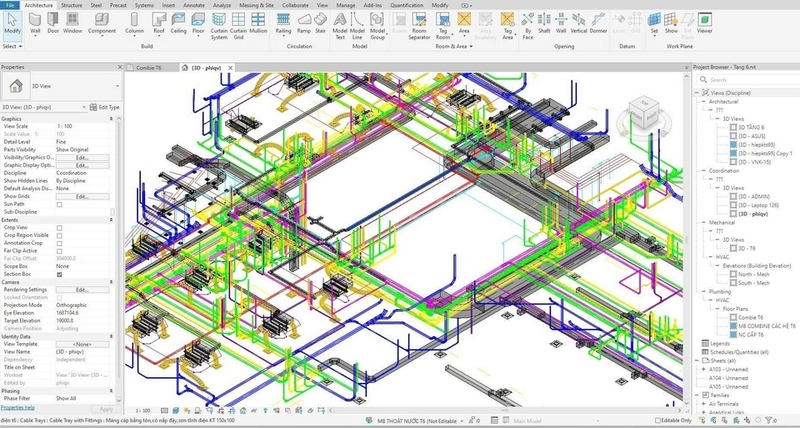
Task: Toggle the Crop View checkbox
Action: pyautogui.click(x=59, y=228)
